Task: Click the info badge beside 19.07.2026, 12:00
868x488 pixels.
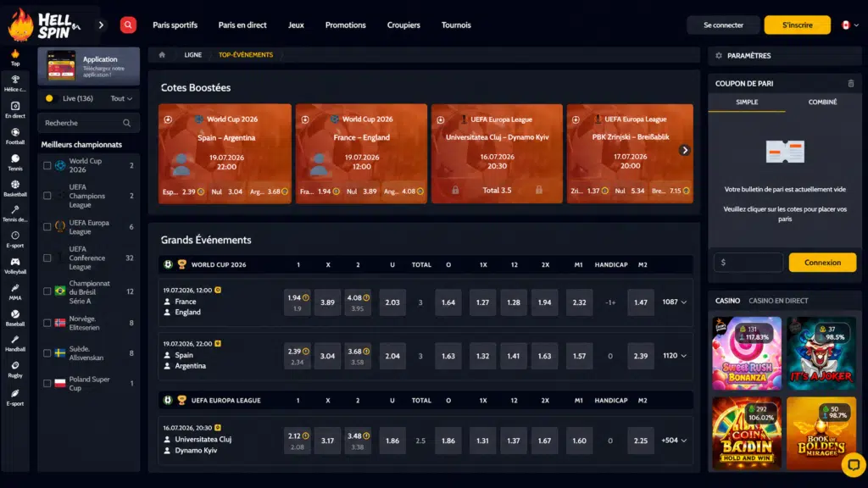Action: tap(218, 290)
